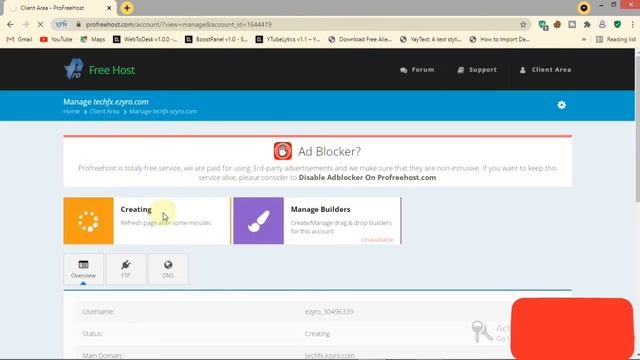
Task: Click the browser back arrow
Action: [10, 24]
